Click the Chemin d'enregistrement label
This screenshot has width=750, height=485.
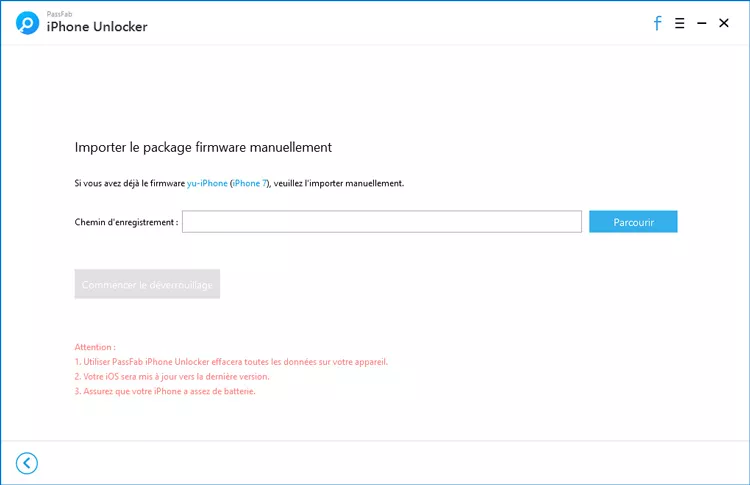(x=126, y=222)
